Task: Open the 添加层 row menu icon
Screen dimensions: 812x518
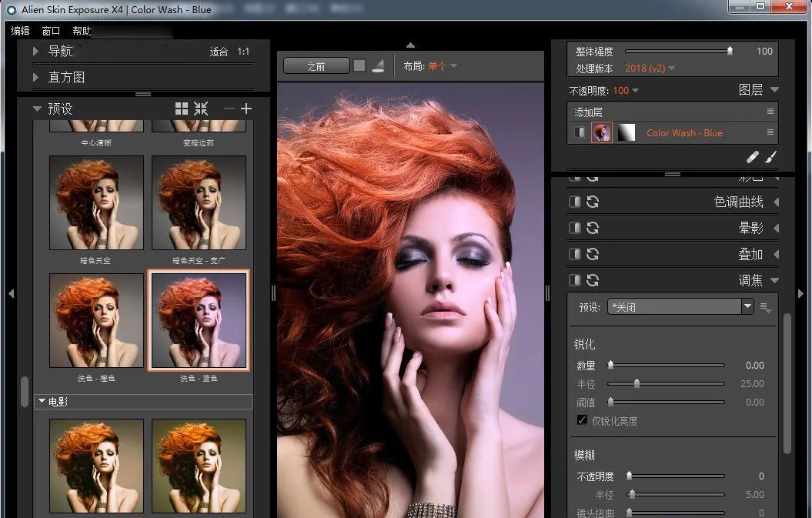Action: (770, 112)
